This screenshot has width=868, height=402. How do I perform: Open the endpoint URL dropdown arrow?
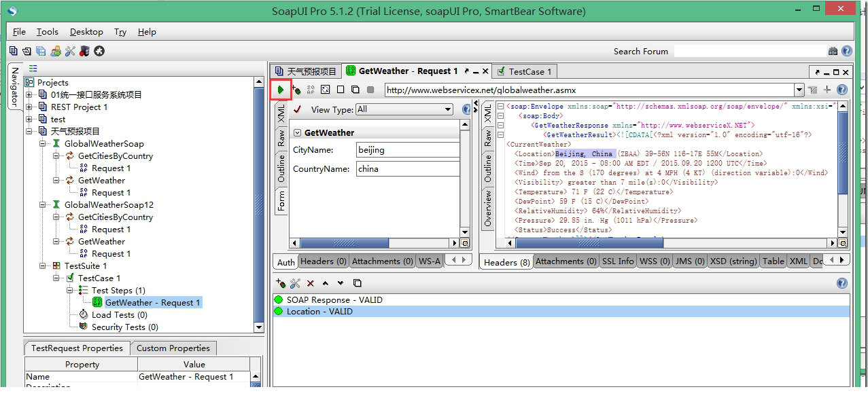tap(799, 90)
